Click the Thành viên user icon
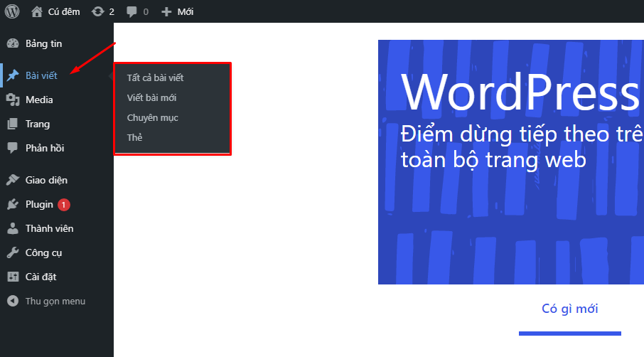 point(13,228)
